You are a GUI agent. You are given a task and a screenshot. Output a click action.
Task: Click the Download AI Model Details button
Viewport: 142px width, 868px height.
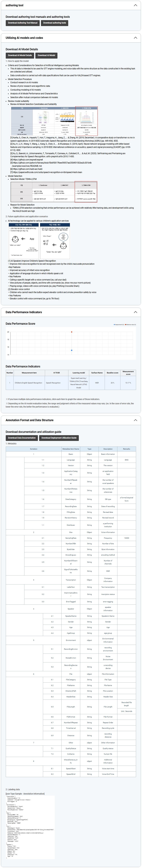[x=20, y=55]
